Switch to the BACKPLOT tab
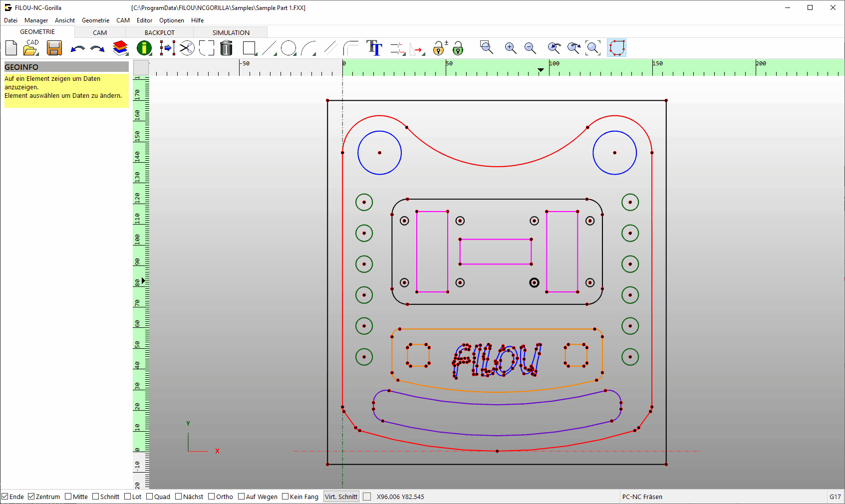Screen dimensions: 845x504 click(160, 32)
